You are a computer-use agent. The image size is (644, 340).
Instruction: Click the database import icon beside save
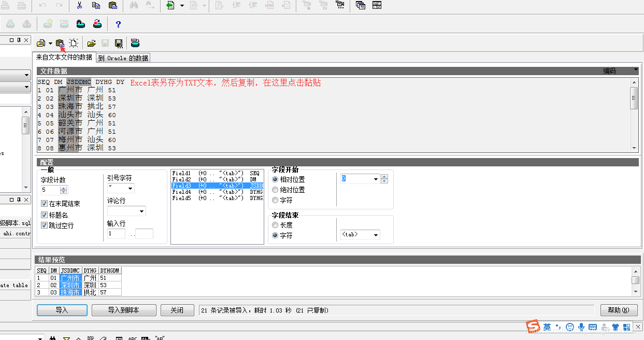[x=135, y=44]
